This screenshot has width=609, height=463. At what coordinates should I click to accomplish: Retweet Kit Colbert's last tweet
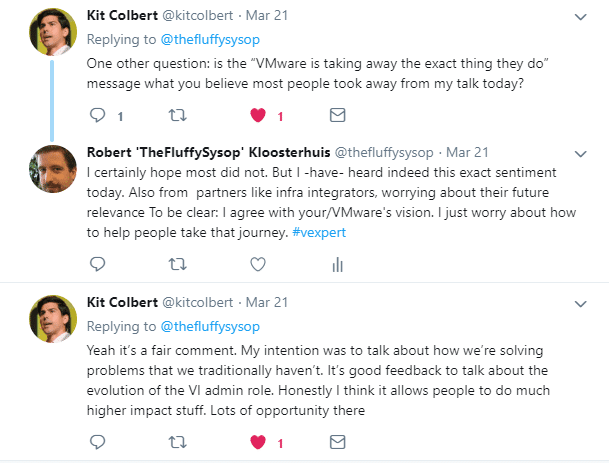[x=177, y=441]
